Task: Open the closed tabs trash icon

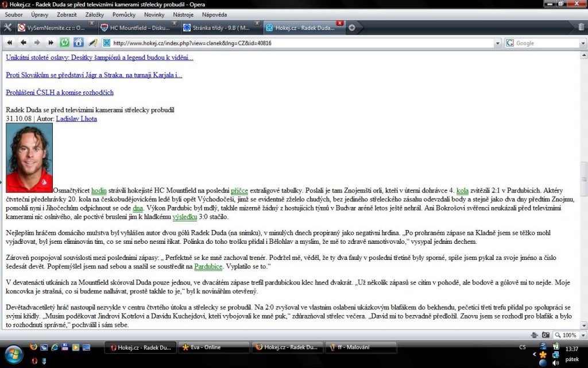Action: (581, 27)
